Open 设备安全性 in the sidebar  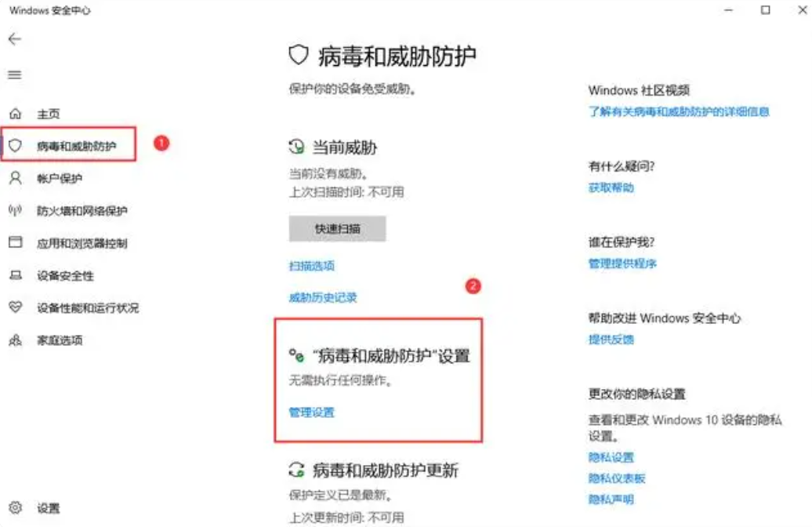pos(65,276)
